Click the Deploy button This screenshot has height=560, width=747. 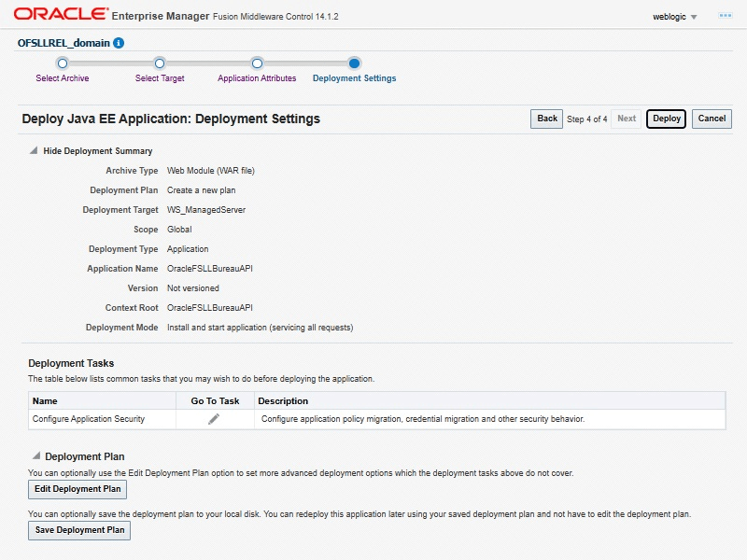pos(666,119)
